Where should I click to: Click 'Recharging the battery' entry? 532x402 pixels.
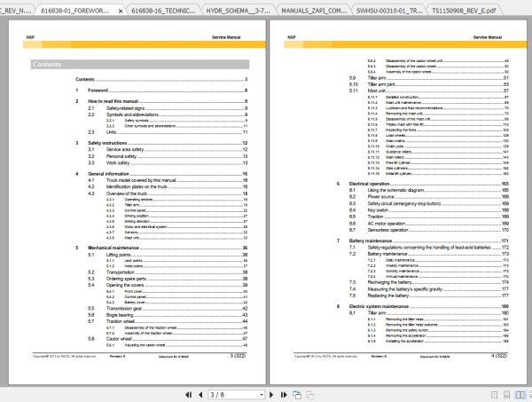[x=389, y=282]
